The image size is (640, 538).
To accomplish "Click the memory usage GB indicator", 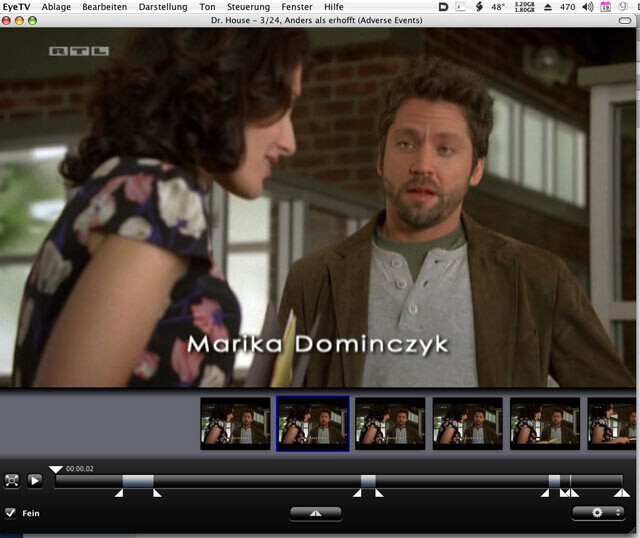I will pos(524,7).
